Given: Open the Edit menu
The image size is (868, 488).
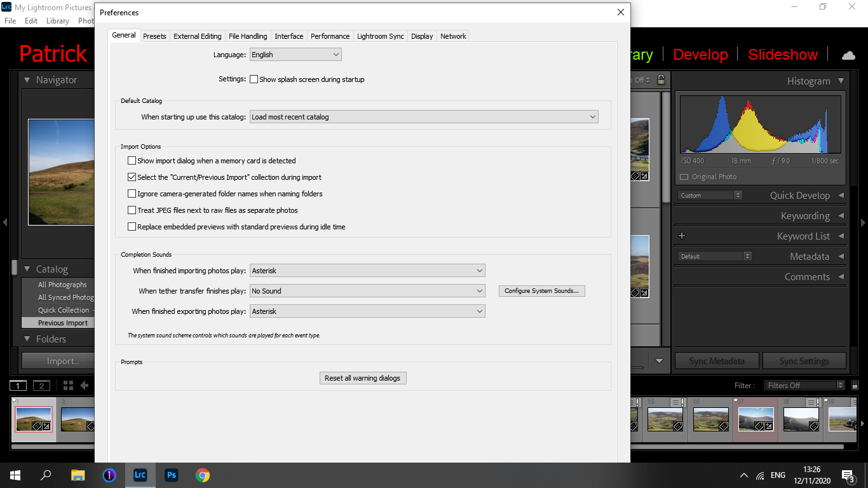Looking at the screenshot, I should coord(31,20).
